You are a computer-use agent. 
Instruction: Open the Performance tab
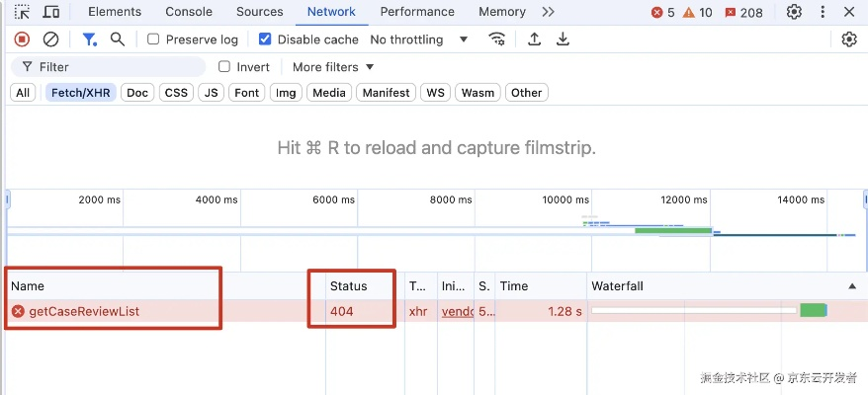tap(417, 12)
